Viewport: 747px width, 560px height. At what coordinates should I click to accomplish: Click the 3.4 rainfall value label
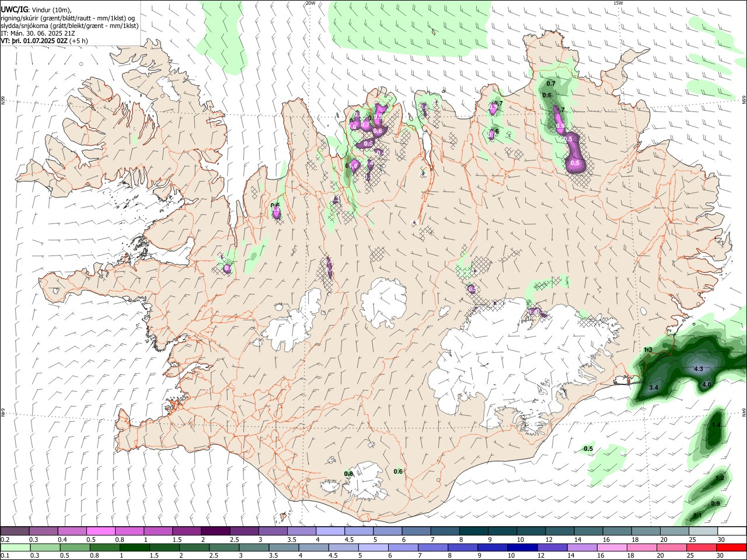coord(654,387)
